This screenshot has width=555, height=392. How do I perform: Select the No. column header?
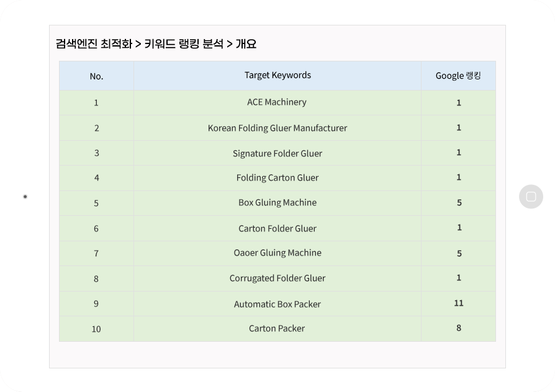coord(96,76)
